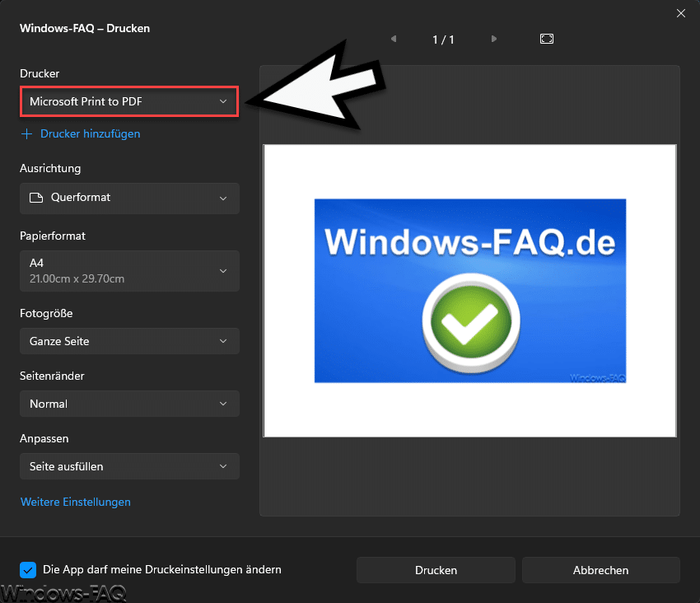
Task: Open the Normal margins dropdown
Action: 129,404
